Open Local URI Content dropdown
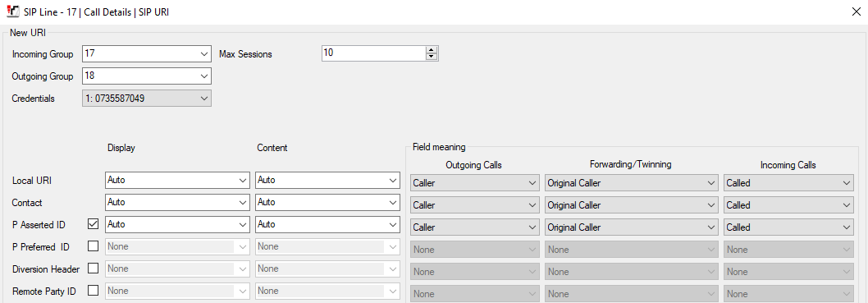 [327, 180]
